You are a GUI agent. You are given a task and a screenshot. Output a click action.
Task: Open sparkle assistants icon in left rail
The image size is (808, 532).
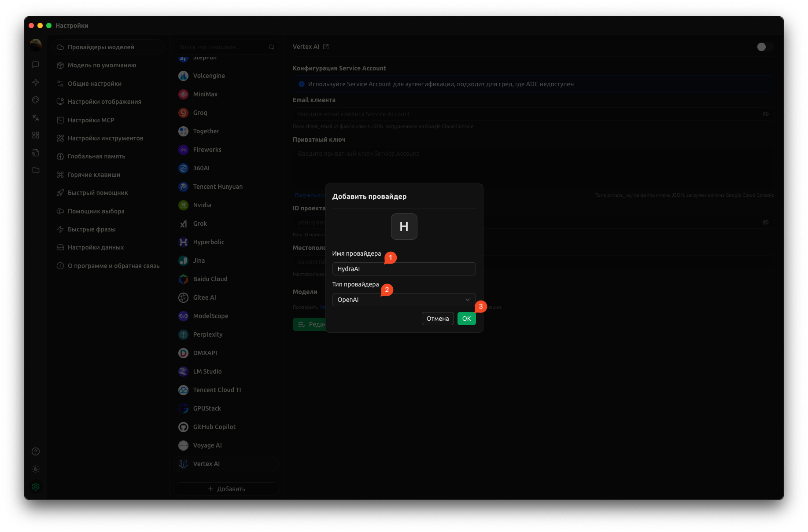click(36, 82)
